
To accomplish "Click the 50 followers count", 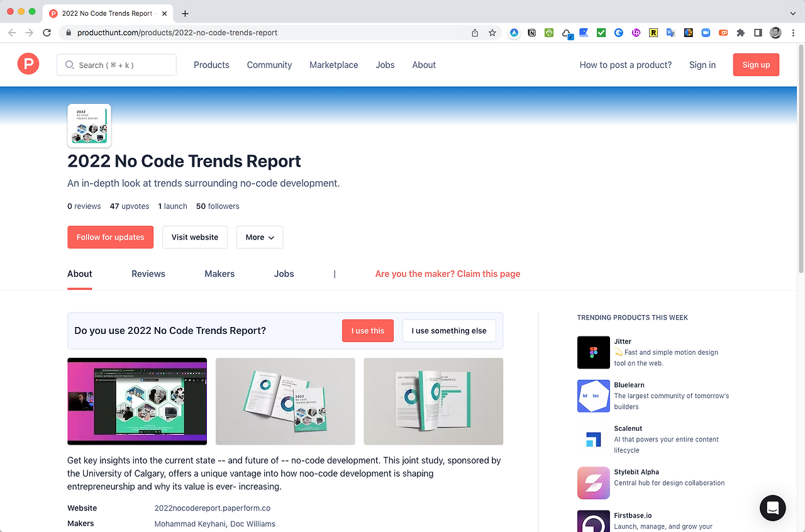I will click(218, 206).
